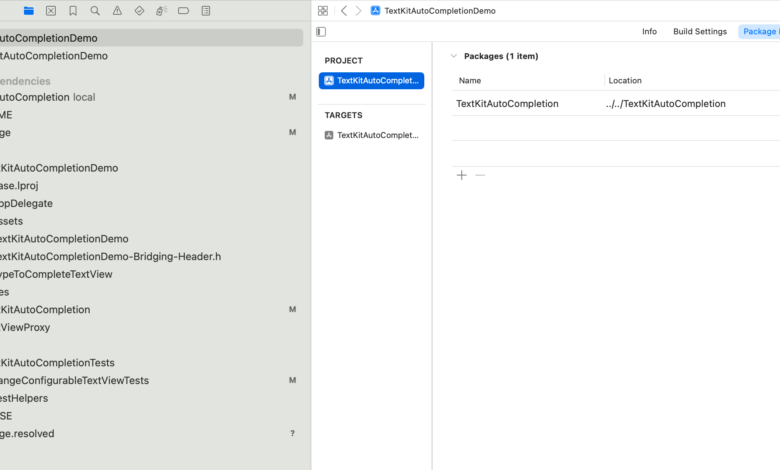Screen dimensions: 780x470
Task: Open the Report navigator
Action: click(205, 11)
